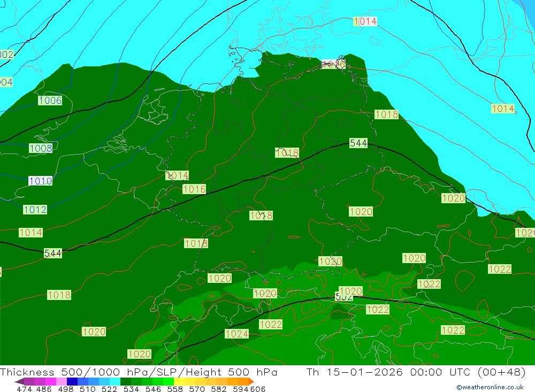
Task: Pick the dark navy blue legend swatch
Action: coord(72,381)
